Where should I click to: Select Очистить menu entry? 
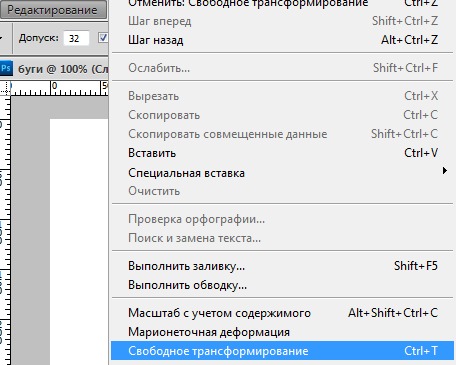pyautogui.click(x=283, y=191)
